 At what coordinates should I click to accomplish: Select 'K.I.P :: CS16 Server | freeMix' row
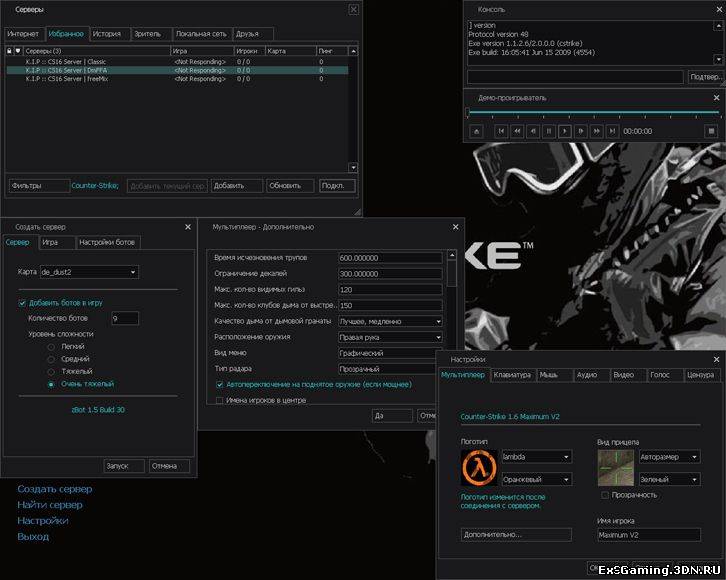point(177,79)
